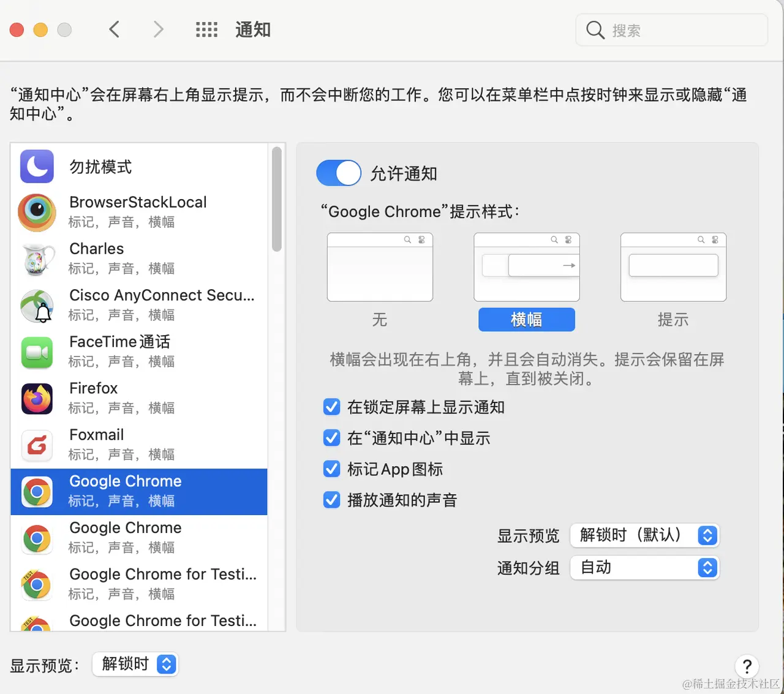The image size is (784, 694).
Task: Select the FaceTime camera icon
Action: (37, 352)
